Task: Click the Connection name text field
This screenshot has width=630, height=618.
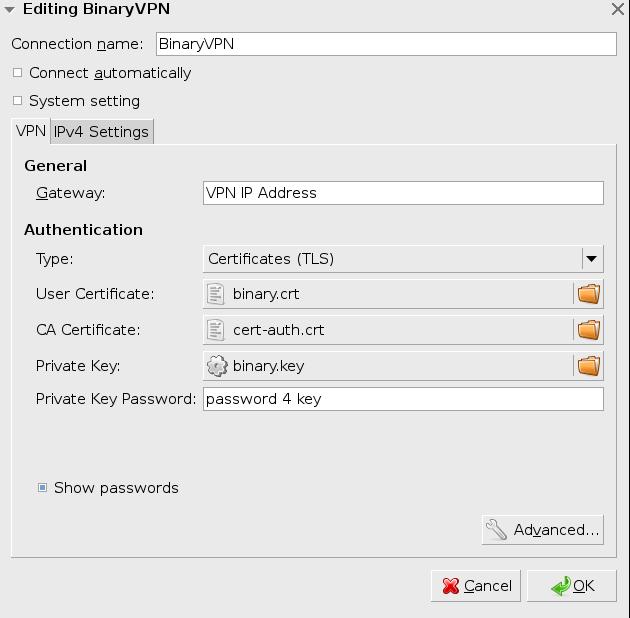Action: click(385, 44)
